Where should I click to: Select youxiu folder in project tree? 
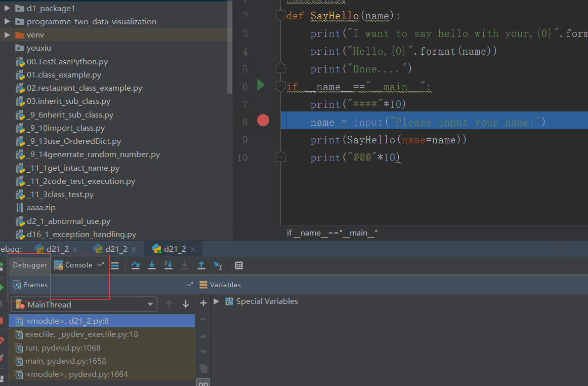[33, 48]
